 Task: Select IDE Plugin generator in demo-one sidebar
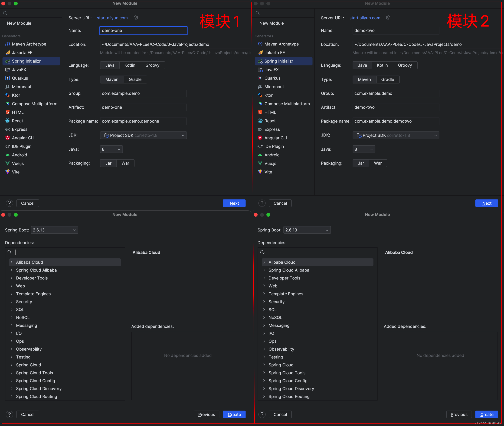[31, 146]
